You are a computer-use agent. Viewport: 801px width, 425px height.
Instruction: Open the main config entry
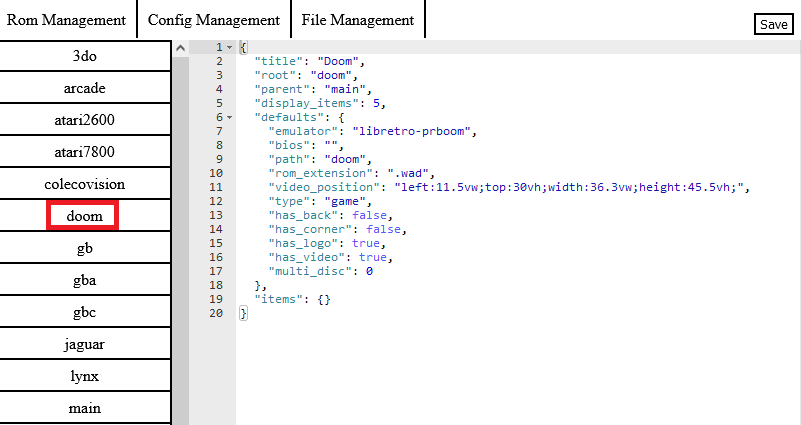coord(85,408)
